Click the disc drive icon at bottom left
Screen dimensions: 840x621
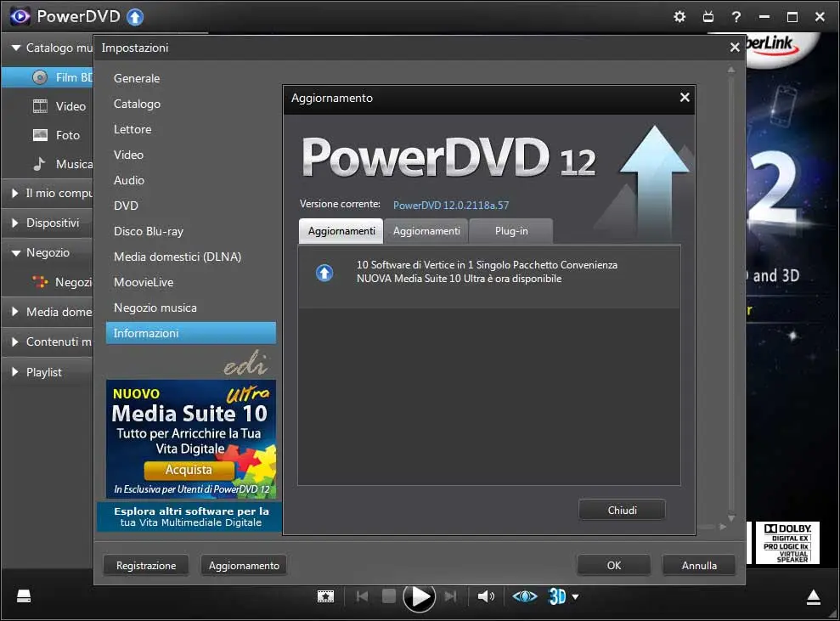(x=24, y=596)
